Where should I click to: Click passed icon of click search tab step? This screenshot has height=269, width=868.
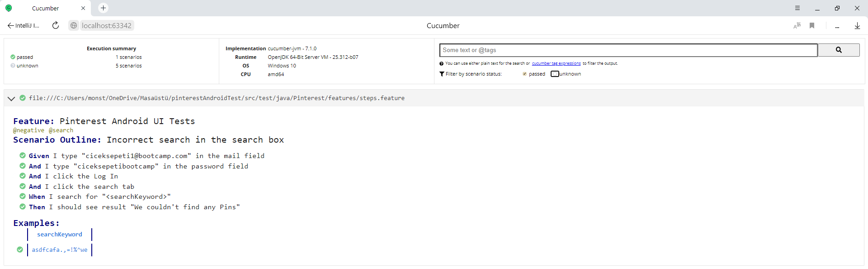tap(23, 186)
